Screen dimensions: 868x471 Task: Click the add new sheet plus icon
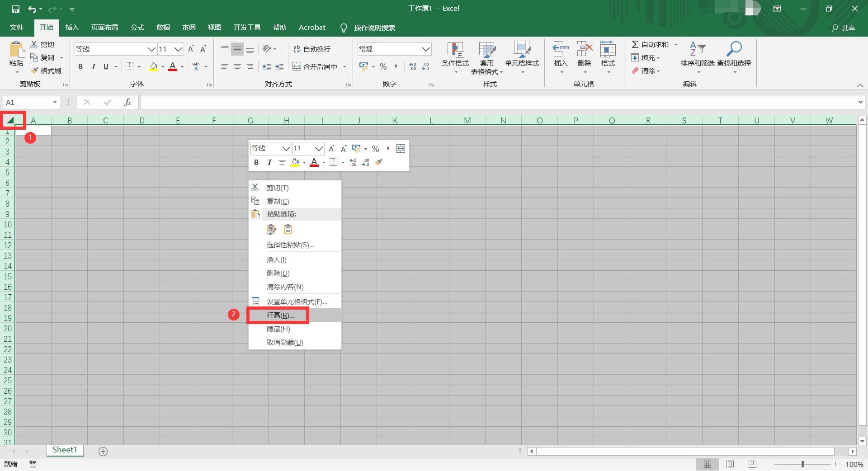[103, 451]
